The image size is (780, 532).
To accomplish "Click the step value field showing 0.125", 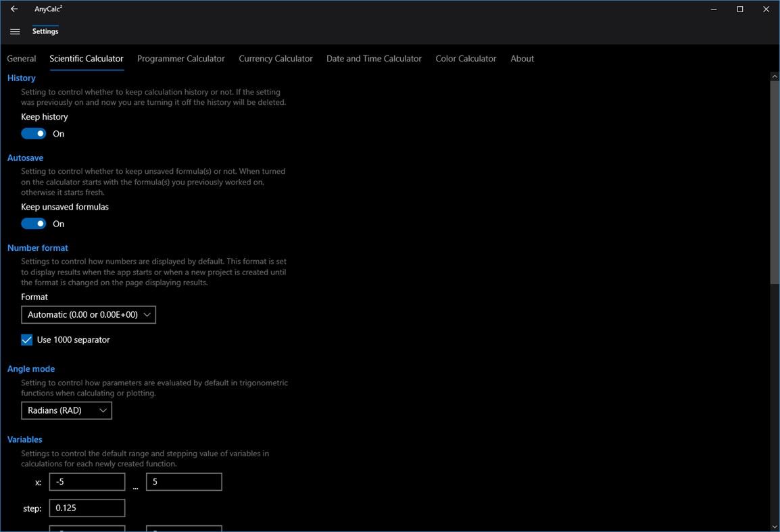I will [87, 508].
